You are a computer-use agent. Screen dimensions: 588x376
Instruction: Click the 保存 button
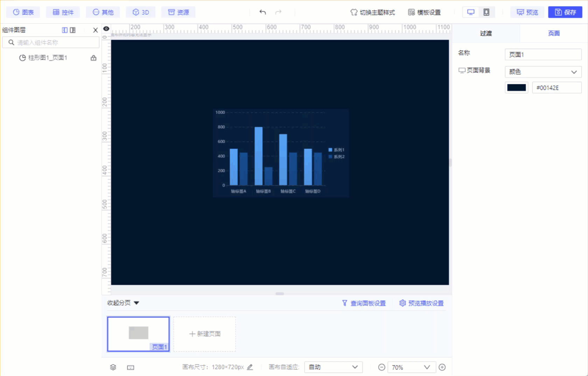565,12
